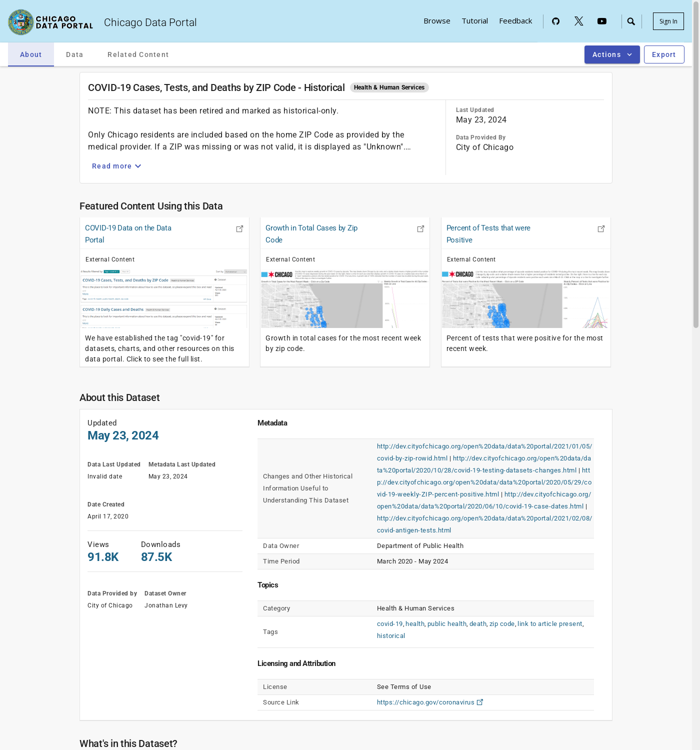Click the zip code tag

pyautogui.click(x=502, y=624)
